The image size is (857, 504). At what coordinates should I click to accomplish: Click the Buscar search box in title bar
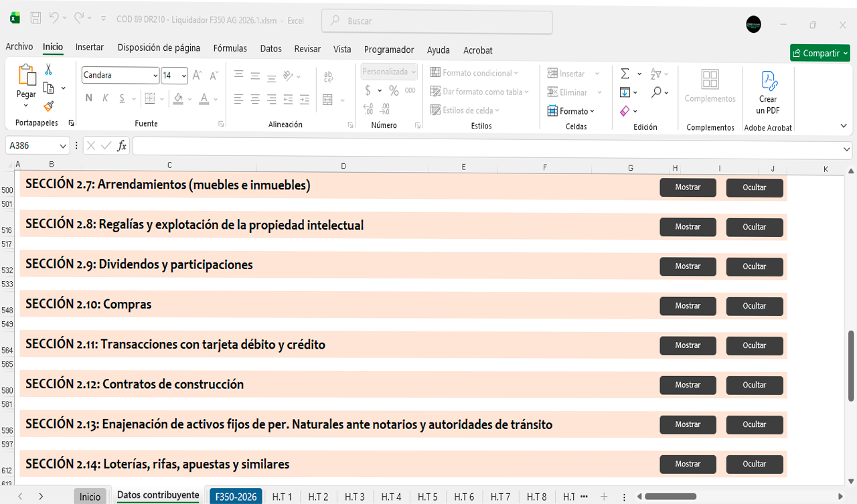click(437, 21)
